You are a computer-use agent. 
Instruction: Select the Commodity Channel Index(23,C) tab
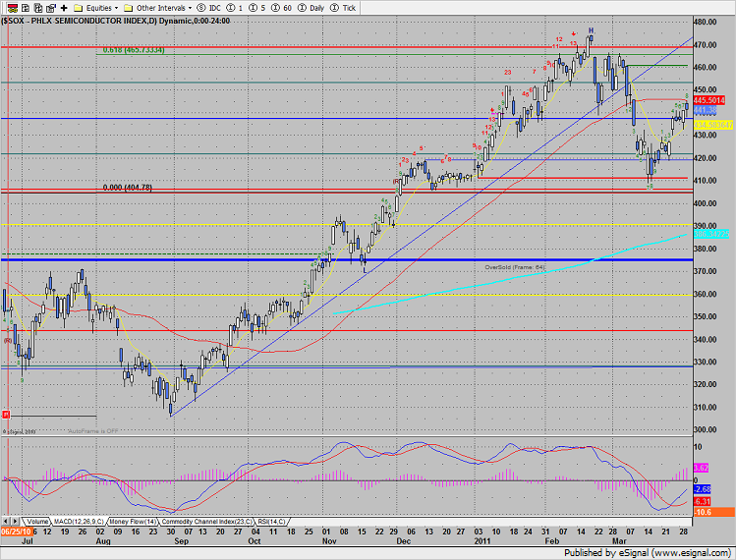click(x=206, y=522)
